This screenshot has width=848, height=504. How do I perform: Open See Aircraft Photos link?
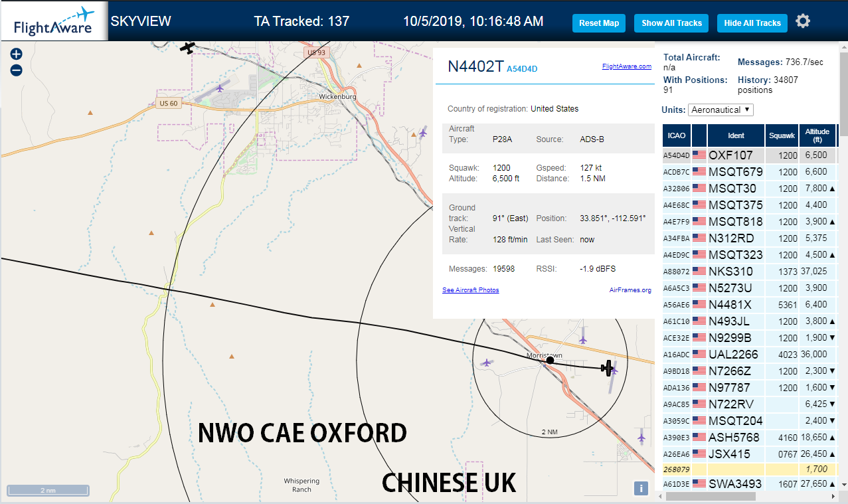(x=470, y=290)
